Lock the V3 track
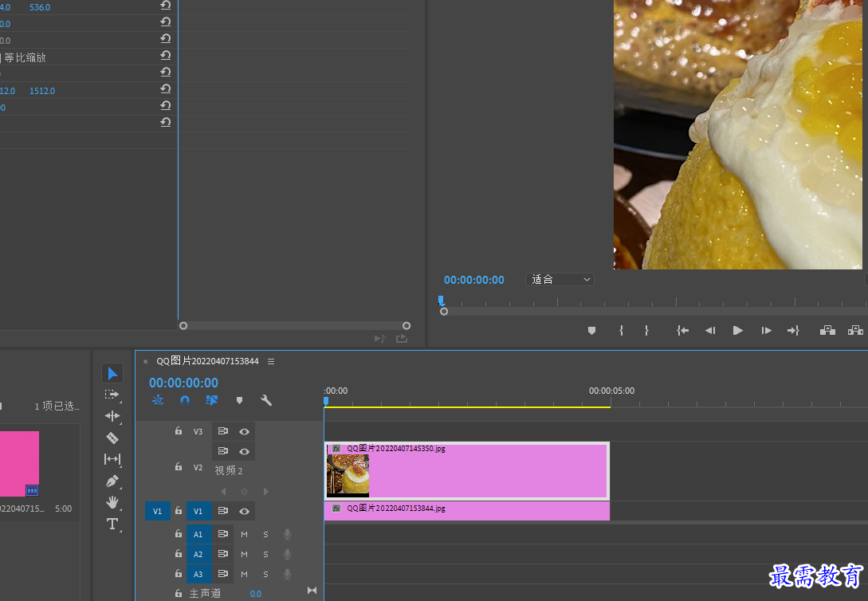The image size is (868, 601). (179, 430)
